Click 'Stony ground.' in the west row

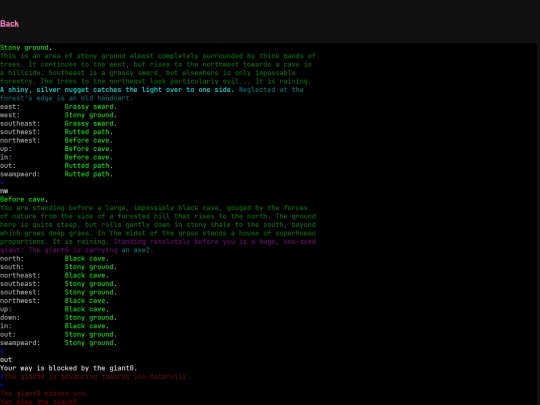pyautogui.click(x=91, y=115)
